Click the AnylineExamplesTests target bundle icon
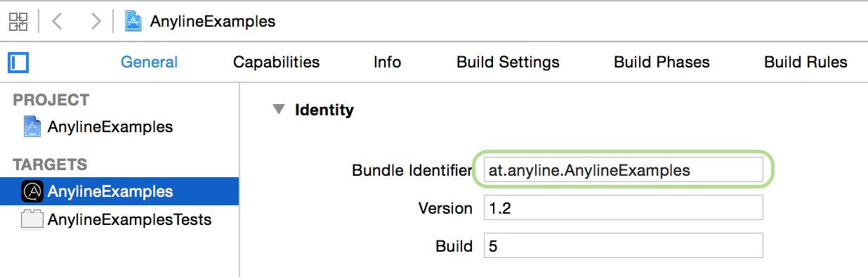The height and width of the screenshot is (277, 868). coord(32,219)
